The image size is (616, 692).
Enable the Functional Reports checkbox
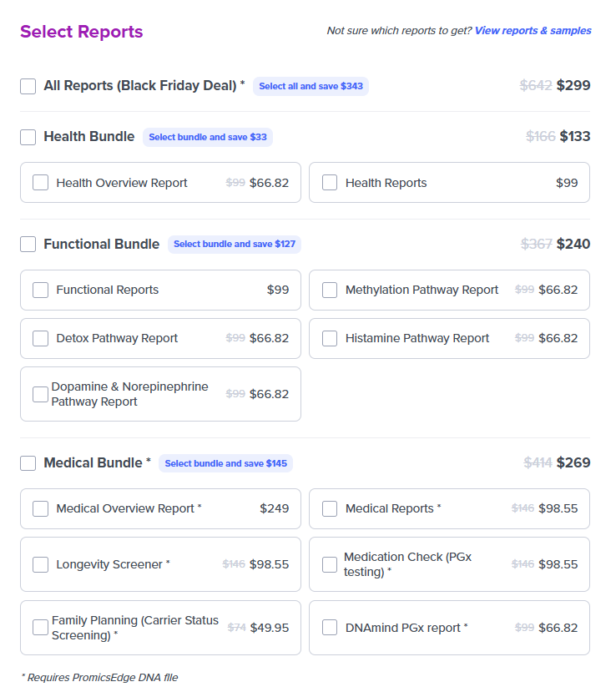tap(40, 290)
